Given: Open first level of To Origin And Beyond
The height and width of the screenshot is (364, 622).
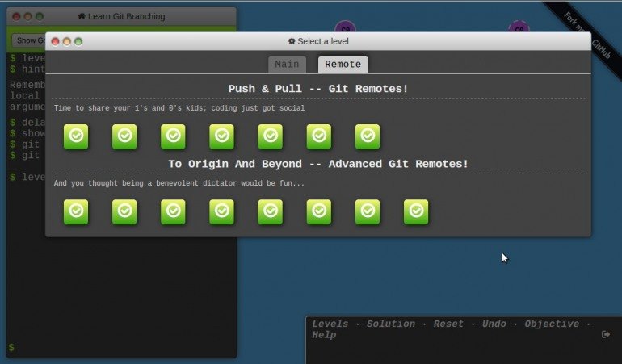Looking at the screenshot, I should pos(76,211).
